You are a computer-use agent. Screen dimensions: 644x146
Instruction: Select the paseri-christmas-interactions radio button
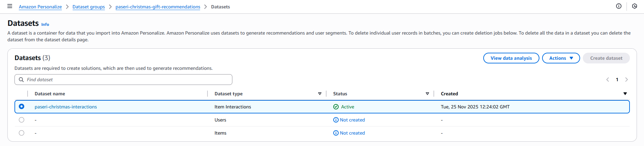22,107
